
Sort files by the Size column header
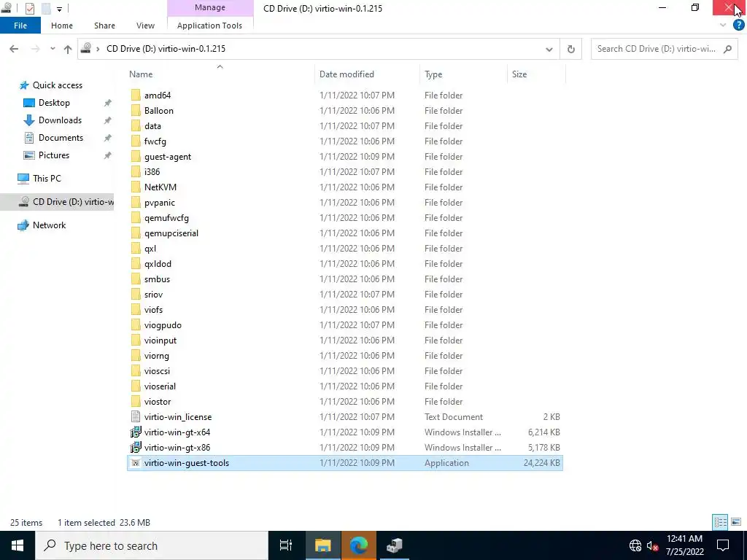(519, 74)
